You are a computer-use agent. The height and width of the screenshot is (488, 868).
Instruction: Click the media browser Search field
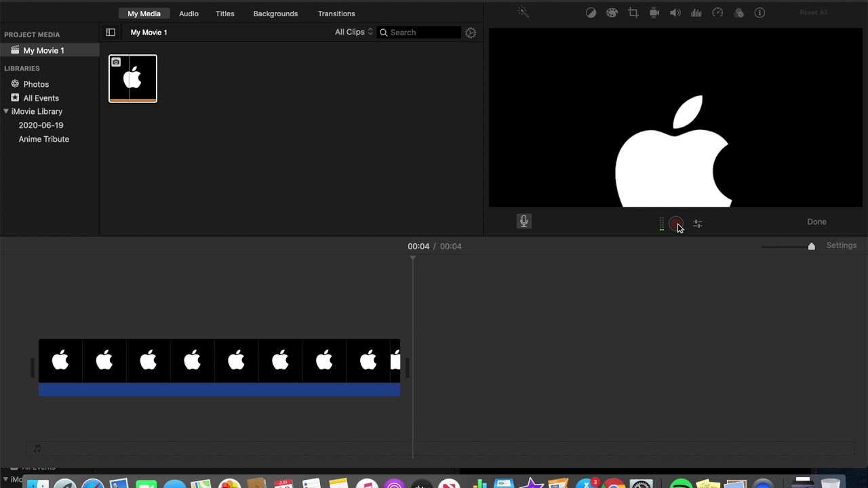click(419, 33)
